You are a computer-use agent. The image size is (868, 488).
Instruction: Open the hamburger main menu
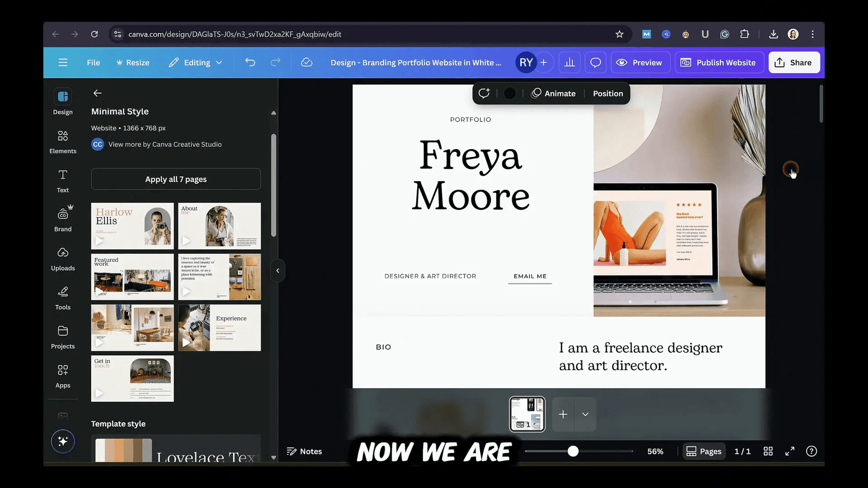(63, 62)
